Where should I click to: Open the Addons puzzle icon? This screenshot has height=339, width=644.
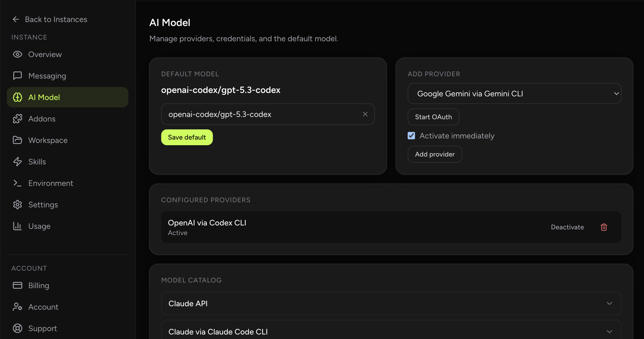coord(17,119)
